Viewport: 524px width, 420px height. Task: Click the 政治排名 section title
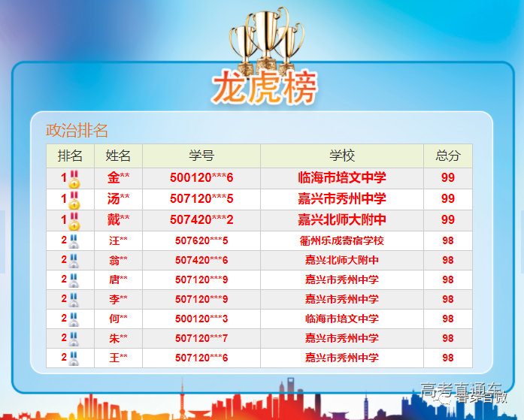pyautogui.click(x=77, y=130)
